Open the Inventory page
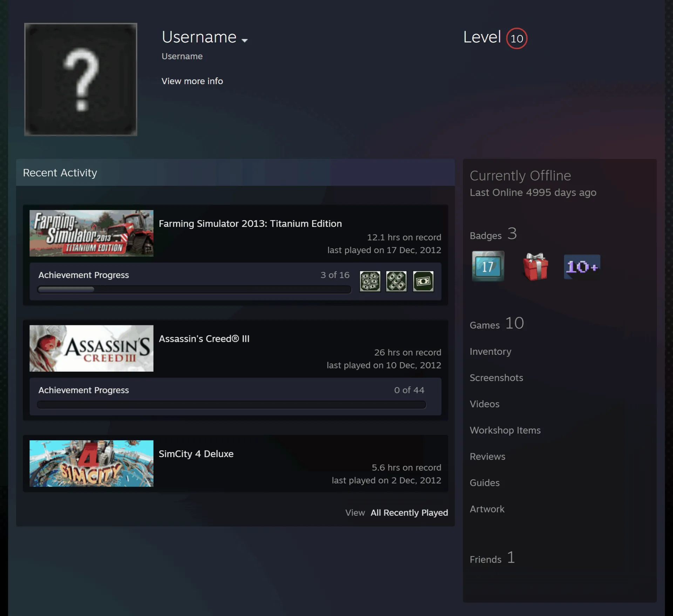Screen dimensions: 673x616 pyautogui.click(x=490, y=351)
